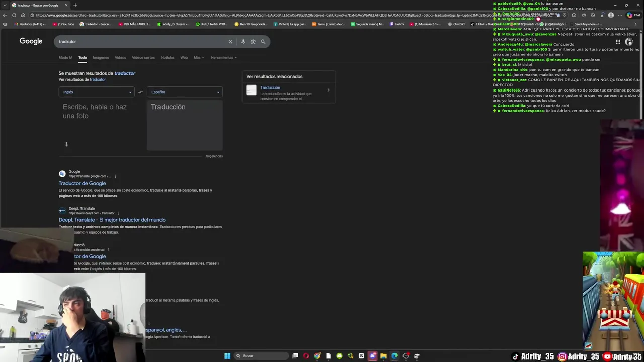Switch to Vídeos cortos tab

point(143,57)
